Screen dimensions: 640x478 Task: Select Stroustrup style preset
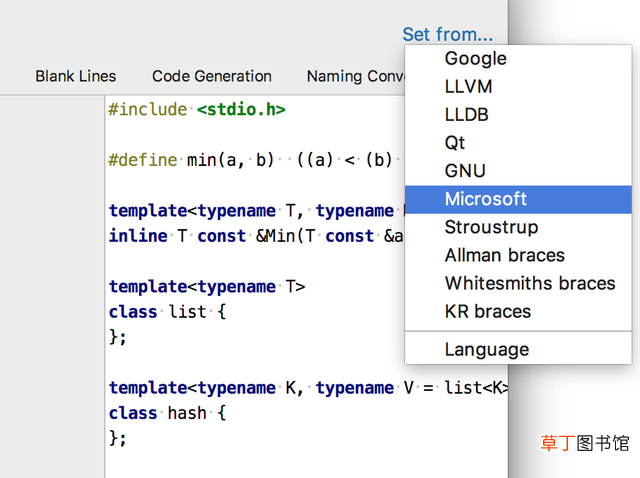[518, 228]
